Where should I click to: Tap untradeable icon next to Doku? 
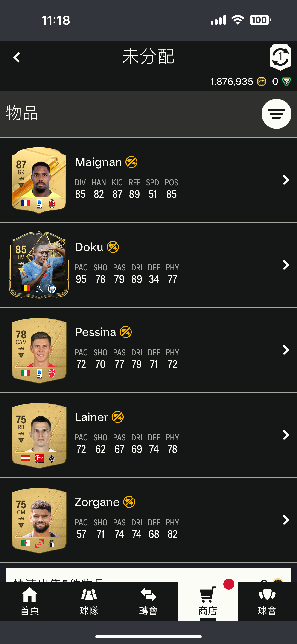[113, 247]
